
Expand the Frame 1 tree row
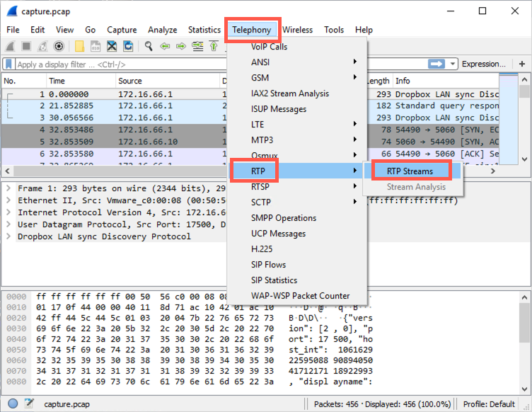pyautogui.click(x=8, y=188)
